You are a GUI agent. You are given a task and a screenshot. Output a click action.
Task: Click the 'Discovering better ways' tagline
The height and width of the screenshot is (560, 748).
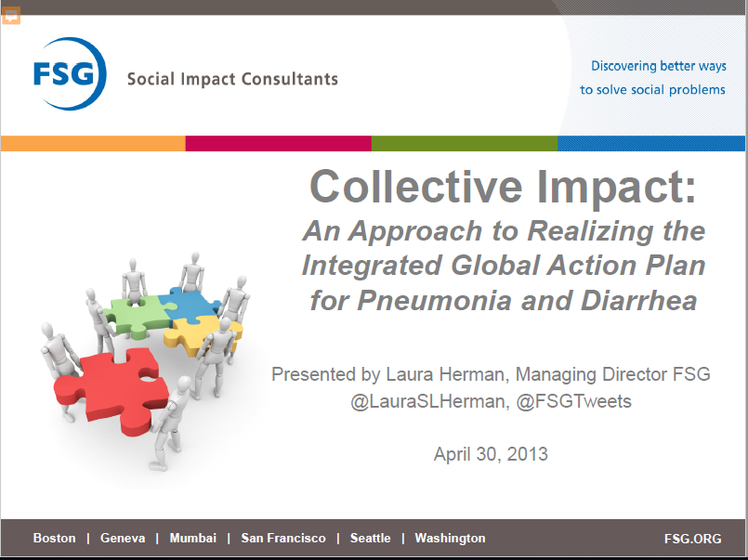pos(658,66)
